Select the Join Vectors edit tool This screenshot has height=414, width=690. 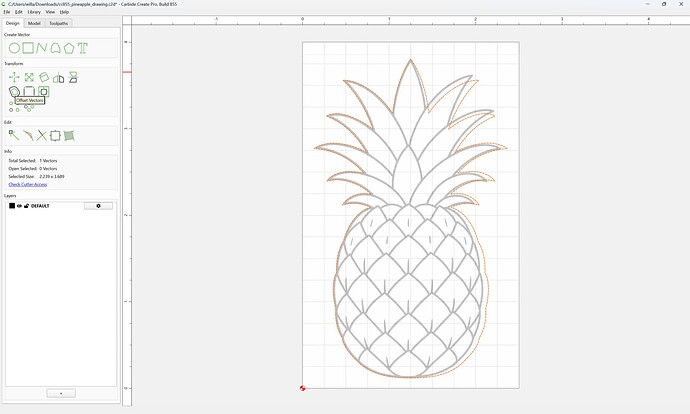(28, 136)
